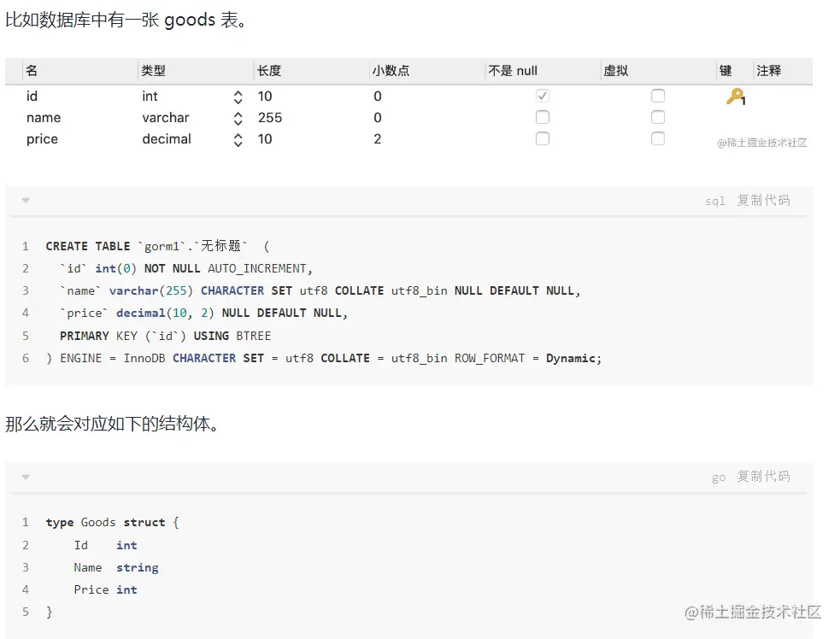
Task: Toggle the 不是 null checkbox for id
Action: click(542, 96)
